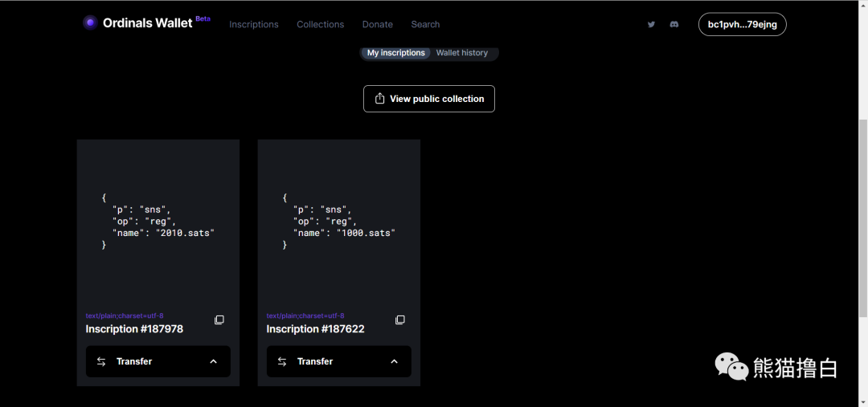The image size is (868, 407).
Task: Copy icon for Inscription #187978
Action: click(x=219, y=320)
